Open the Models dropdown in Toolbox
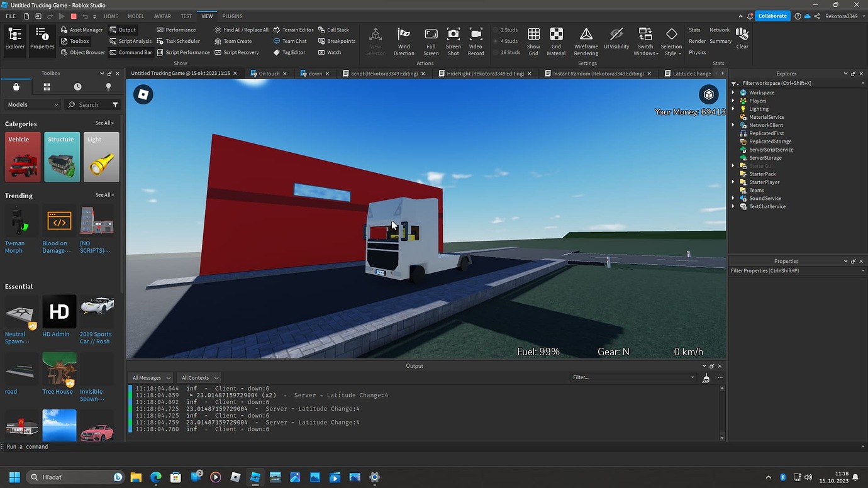Image resolution: width=868 pixels, height=488 pixels. click(31, 104)
